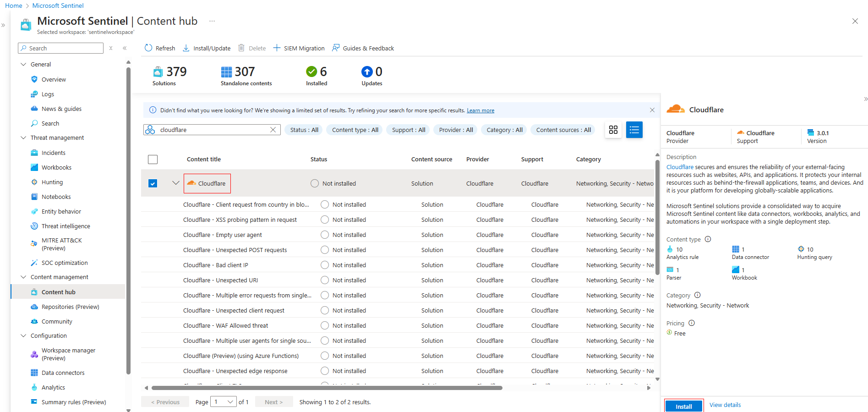Clear the cloudflare search text
Image resolution: width=868 pixels, height=412 pixels.
(x=273, y=130)
